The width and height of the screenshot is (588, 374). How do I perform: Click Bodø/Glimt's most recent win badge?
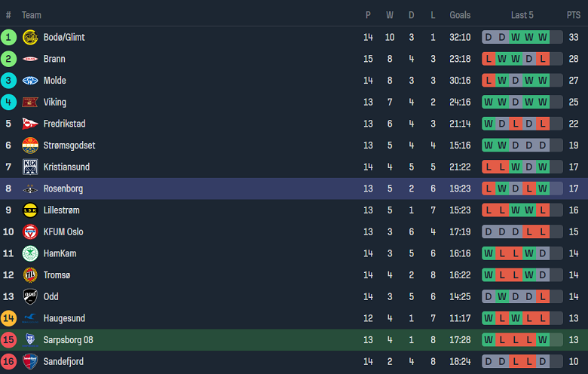click(543, 37)
